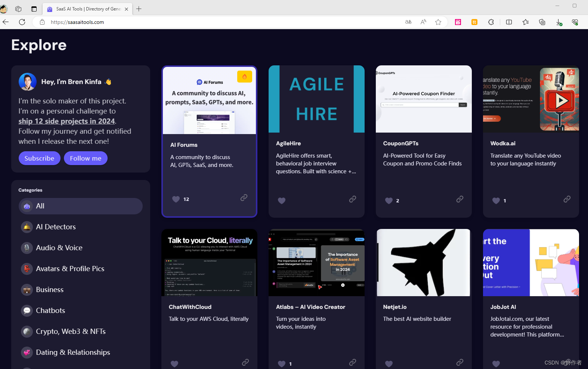Close the SaaS AI Tools tab
The height and width of the screenshot is (369, 588).
126,9
